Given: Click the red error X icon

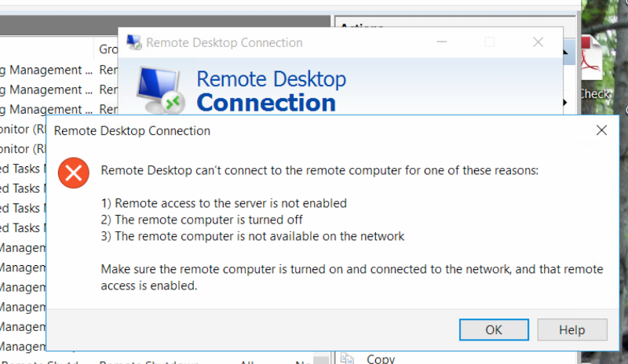Looking at the screenshot, I should [x=74, y=173].
